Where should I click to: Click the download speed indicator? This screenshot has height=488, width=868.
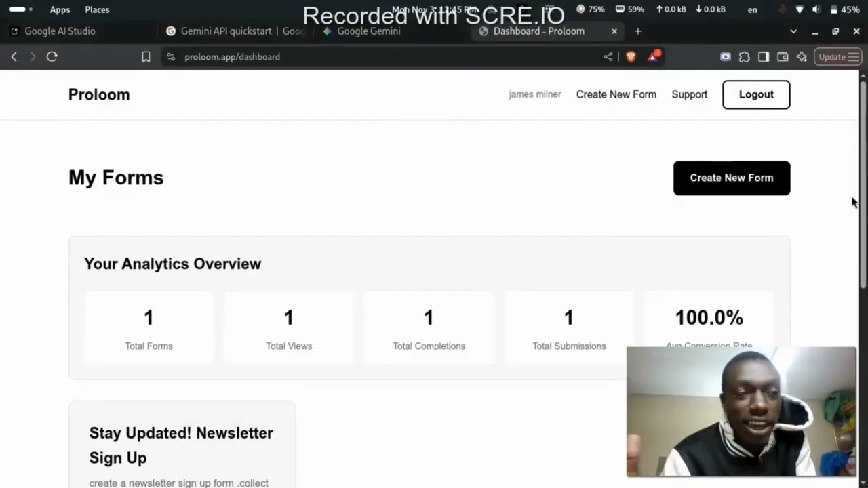click(710, 9)
